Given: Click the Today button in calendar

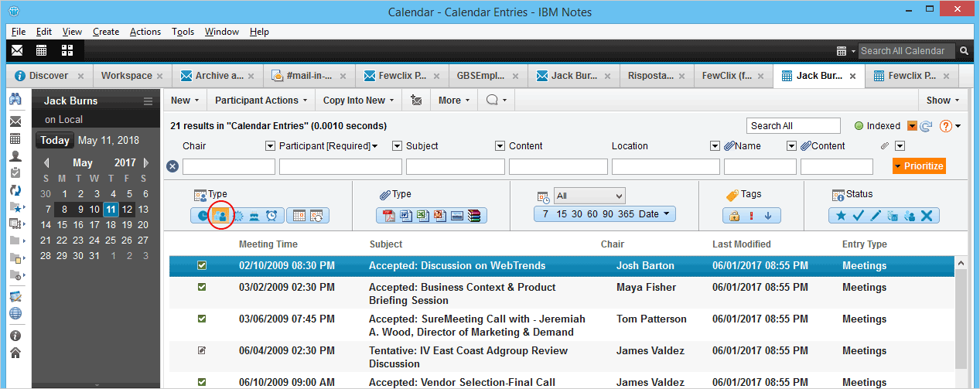Looking at the screenshot, I should point(55,141).
